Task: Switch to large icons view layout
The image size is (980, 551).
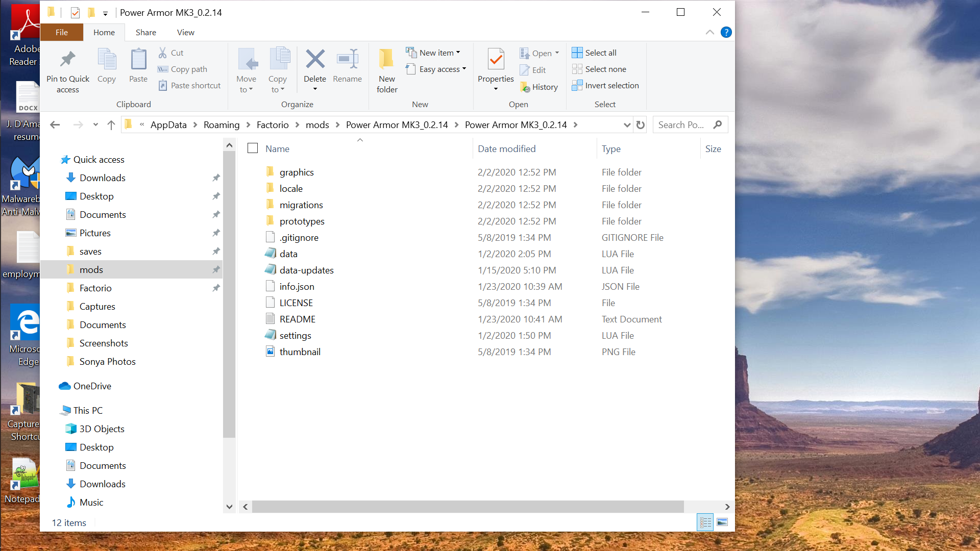Action: click(722, 522)
